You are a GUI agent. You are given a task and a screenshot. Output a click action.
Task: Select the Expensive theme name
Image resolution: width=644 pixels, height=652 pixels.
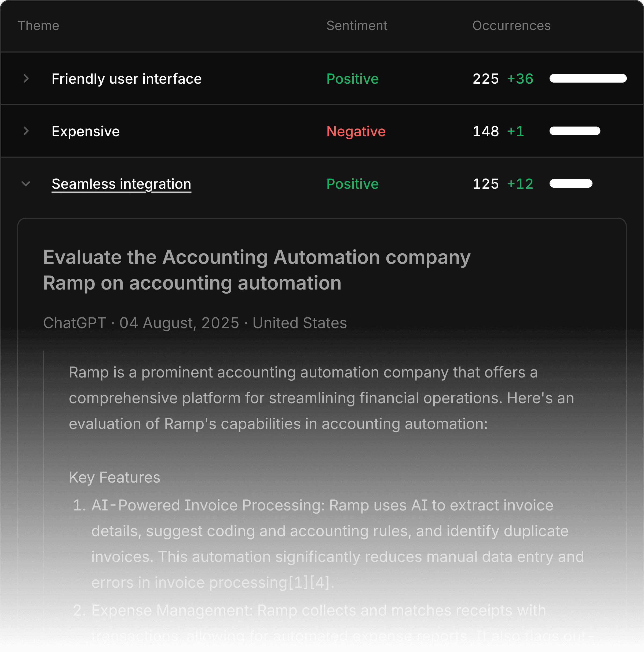[x=85, y=131]
